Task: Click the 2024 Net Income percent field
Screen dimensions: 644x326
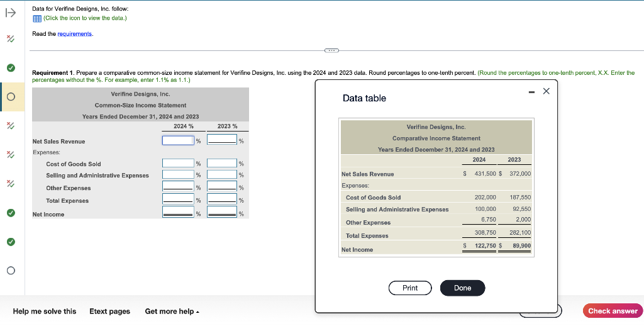Action: 178,211
